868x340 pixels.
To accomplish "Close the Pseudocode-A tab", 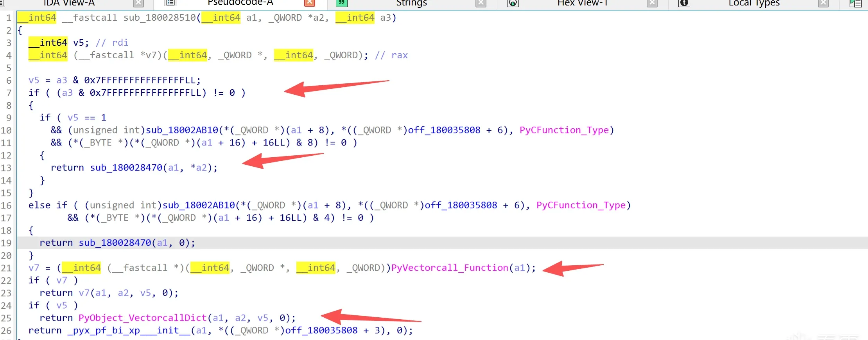I will click(310, 3).
